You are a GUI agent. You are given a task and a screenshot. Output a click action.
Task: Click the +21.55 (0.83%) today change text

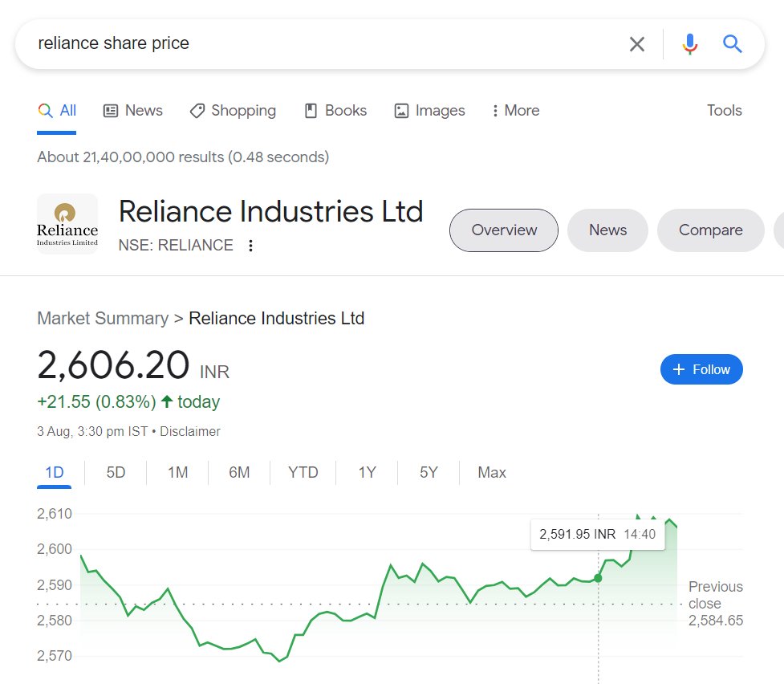[x=128, y=401]
